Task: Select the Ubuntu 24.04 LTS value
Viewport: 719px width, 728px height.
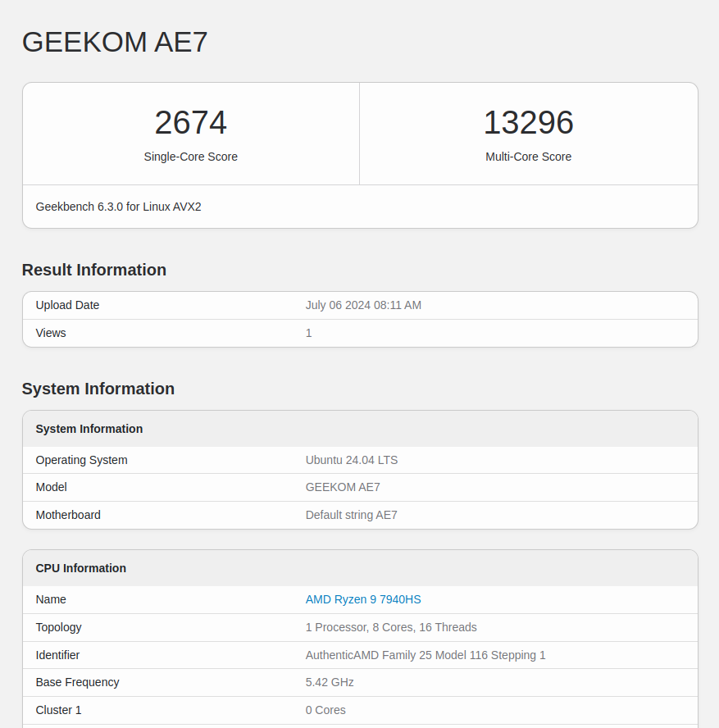Action: point(352,460)
